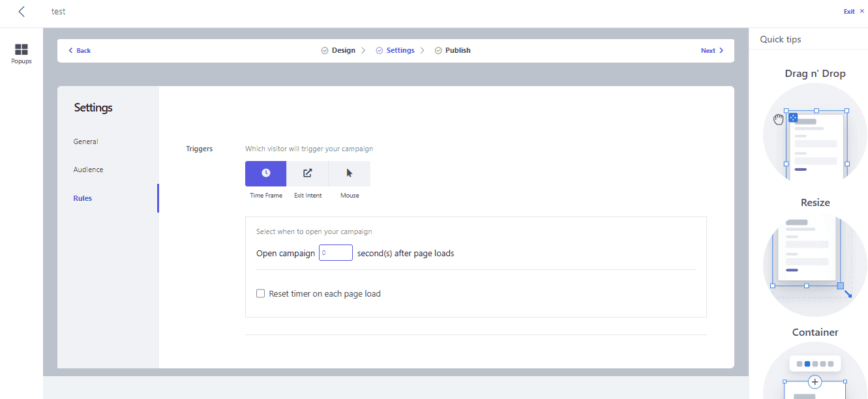The height and width of the screenshot is (399, 868).
Task: Click the Settings step checkmark icon
Action: coord(380,51)
